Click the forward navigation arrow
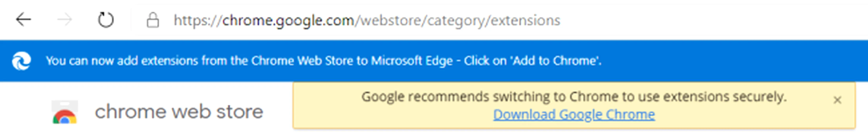This screenshot has height=137, width=868. click(64, 20)
